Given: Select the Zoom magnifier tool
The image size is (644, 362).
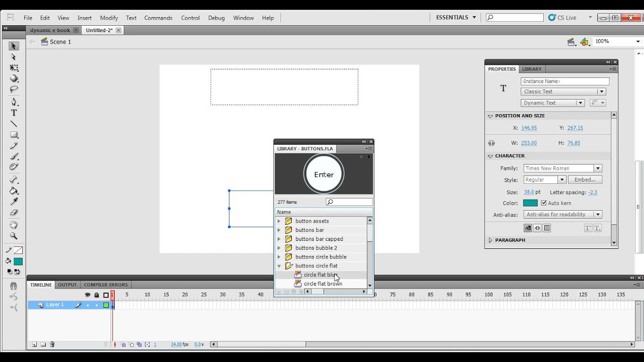Looking at the screenshot, I should (14, 236).
